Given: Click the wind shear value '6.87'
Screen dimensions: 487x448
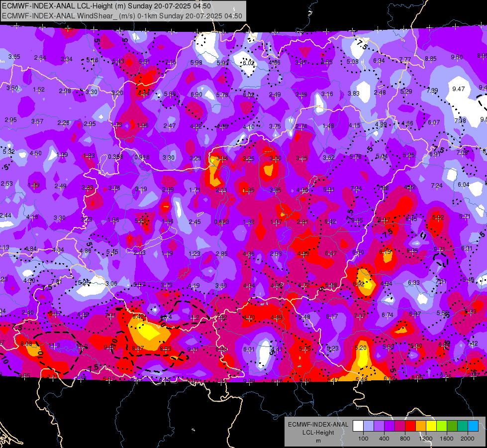Looking at the screenshot, I should 415,314.
